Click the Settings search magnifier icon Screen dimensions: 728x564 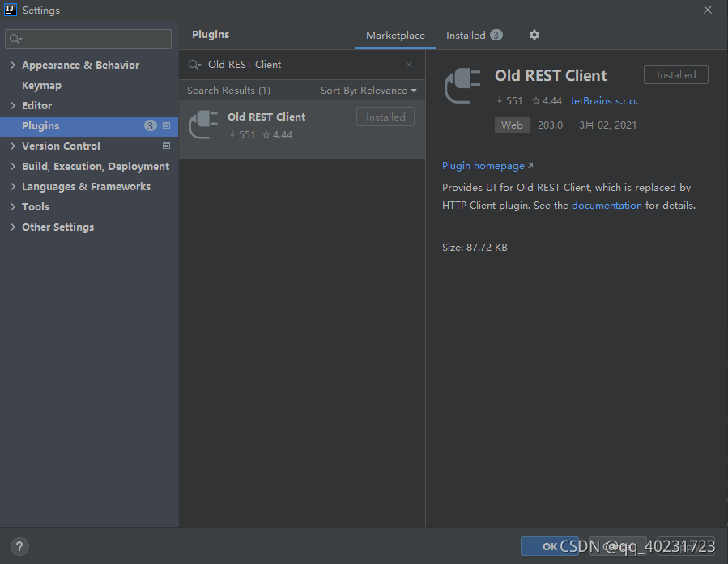click(15, 39)
